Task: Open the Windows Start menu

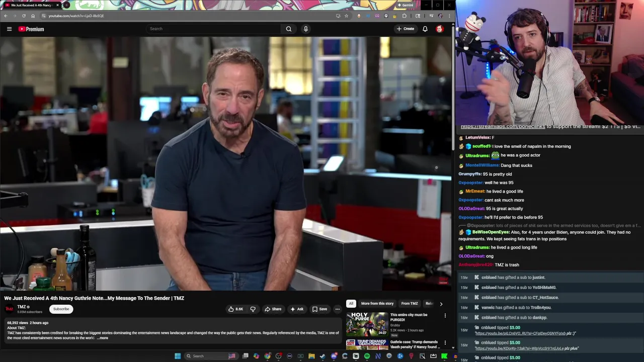Action: click(178, 356)
